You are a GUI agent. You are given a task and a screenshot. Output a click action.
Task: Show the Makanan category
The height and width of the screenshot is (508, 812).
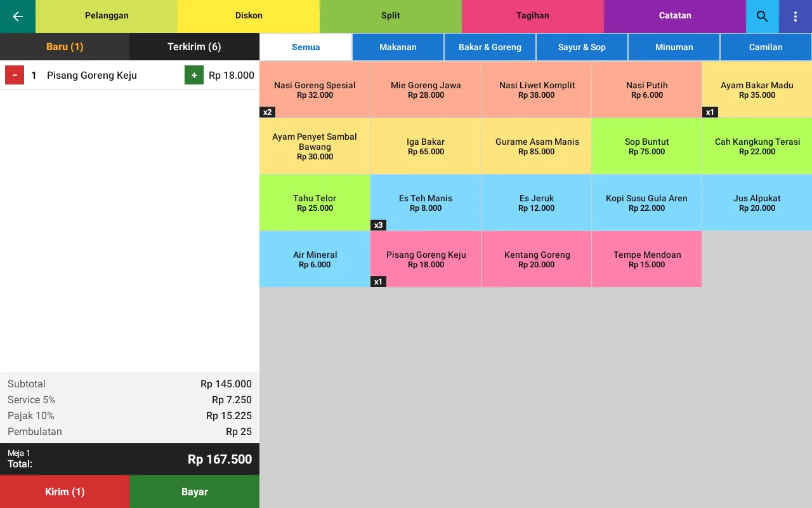click(398, 47)
